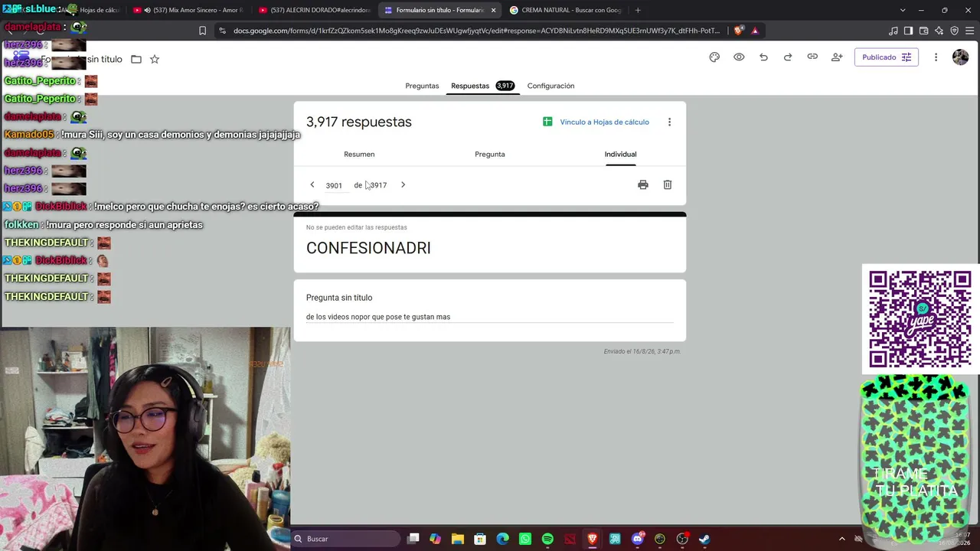Image resolution: width=980 pixels, height=551 pixels.
Task: Open Discord from the taskbar
Action: pyautogui.click(x=638, y=539)
